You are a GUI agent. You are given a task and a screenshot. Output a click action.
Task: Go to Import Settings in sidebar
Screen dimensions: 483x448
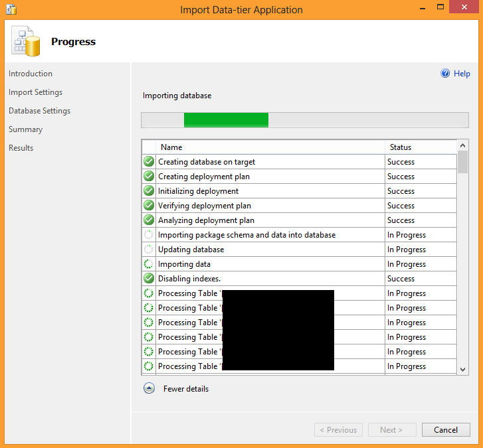(35, 92)
